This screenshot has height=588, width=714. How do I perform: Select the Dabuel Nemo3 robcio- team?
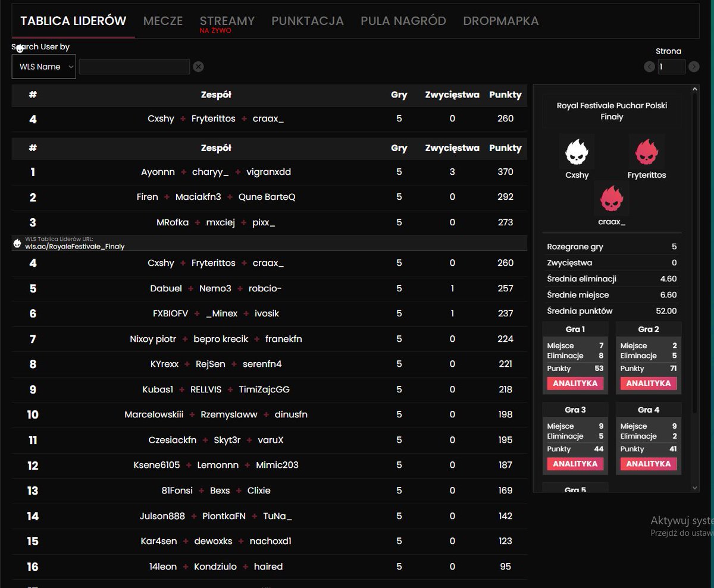coord(269,288)
